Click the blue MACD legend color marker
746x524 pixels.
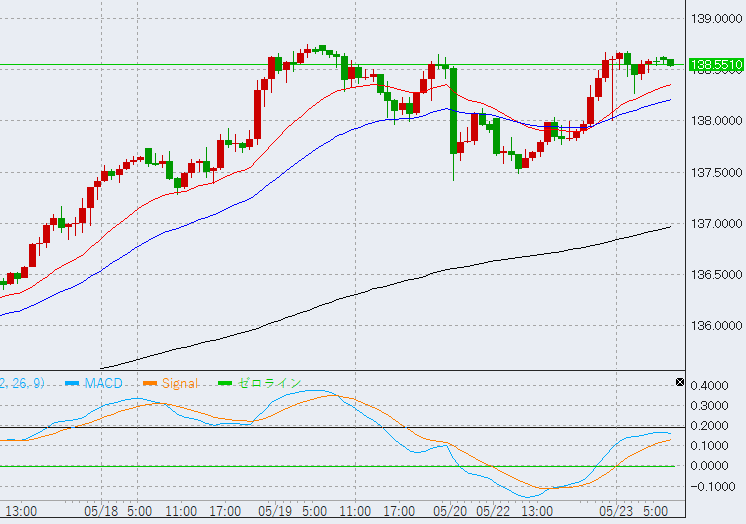pyautogui.click(x=72, y=383)
